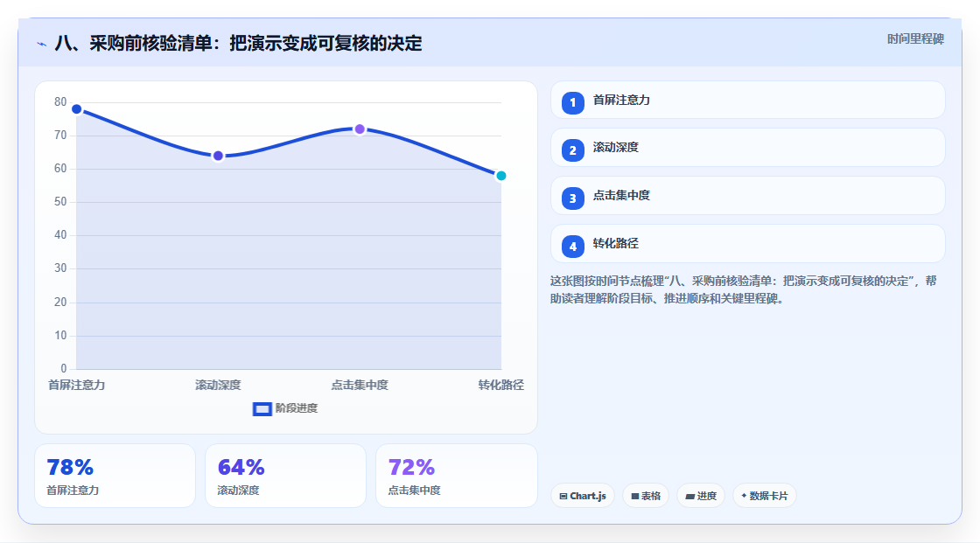Click the x-axis label 首屏注意力

click(x=77, y=386)
